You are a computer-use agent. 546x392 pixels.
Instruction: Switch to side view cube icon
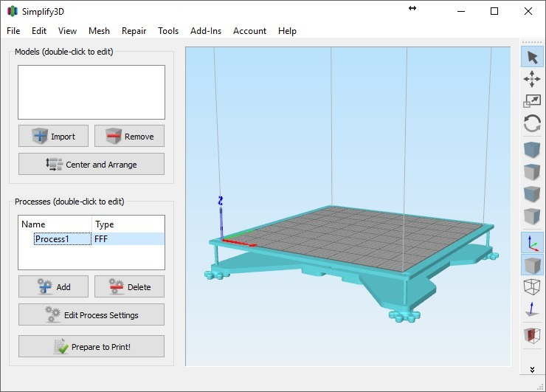tap(532, 216)
